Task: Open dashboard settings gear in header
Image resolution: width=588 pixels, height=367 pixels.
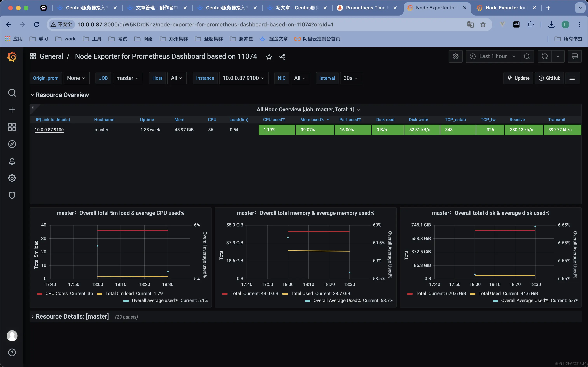Action: pyautogui.click(x=455, y=56)
